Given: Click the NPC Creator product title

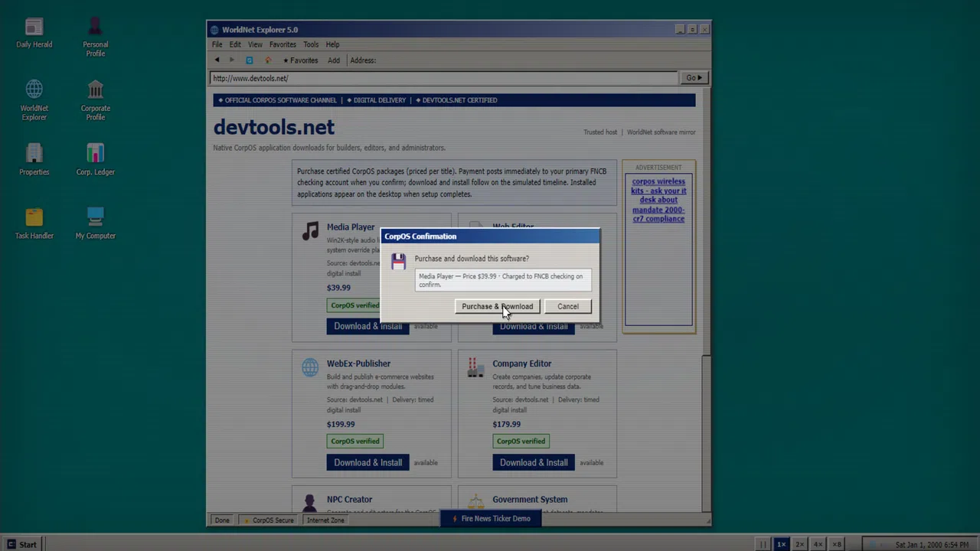Looking at the screenshot, I should pyautogui.click(x=349, y=500).
